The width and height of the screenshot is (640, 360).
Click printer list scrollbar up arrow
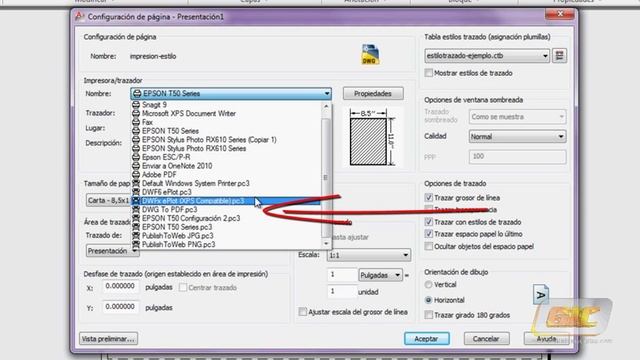click(326, 106)
